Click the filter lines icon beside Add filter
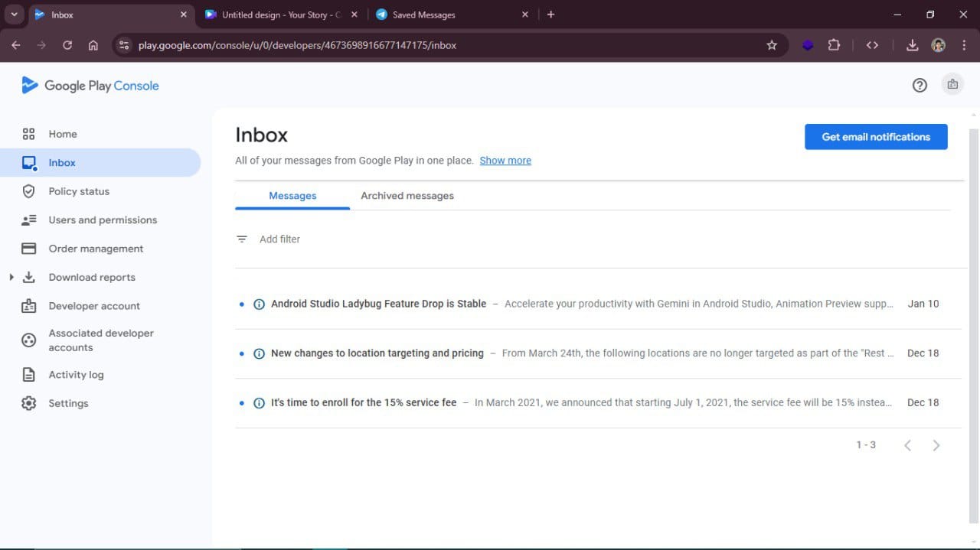This screenshot has height=550, width=980. coord(242,239)
